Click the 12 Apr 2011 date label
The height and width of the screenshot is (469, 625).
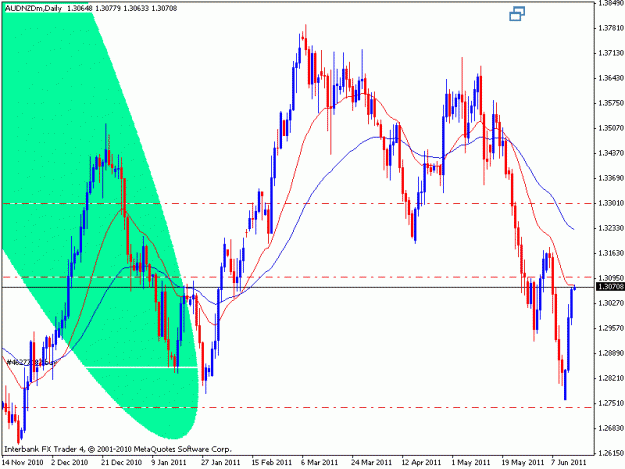[x=421, y=462]
